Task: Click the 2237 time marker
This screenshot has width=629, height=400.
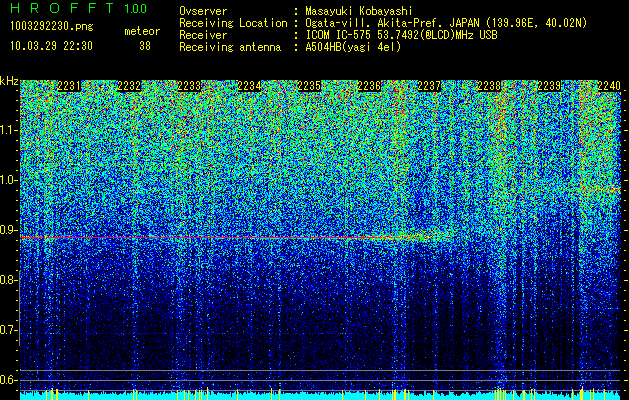Action: (x=430, y=86)
